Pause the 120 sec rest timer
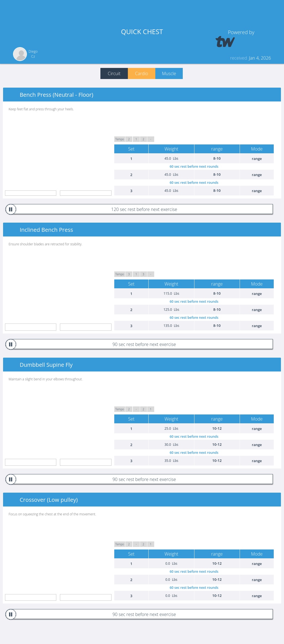Viewport: 284px width, 644px height. pyautogui.click(x=11, y=209)
